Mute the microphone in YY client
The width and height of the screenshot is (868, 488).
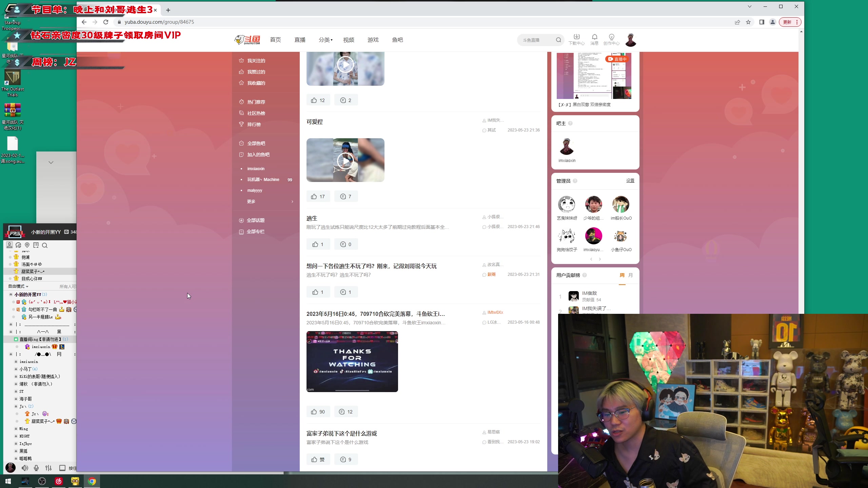(x=36, y=468)
